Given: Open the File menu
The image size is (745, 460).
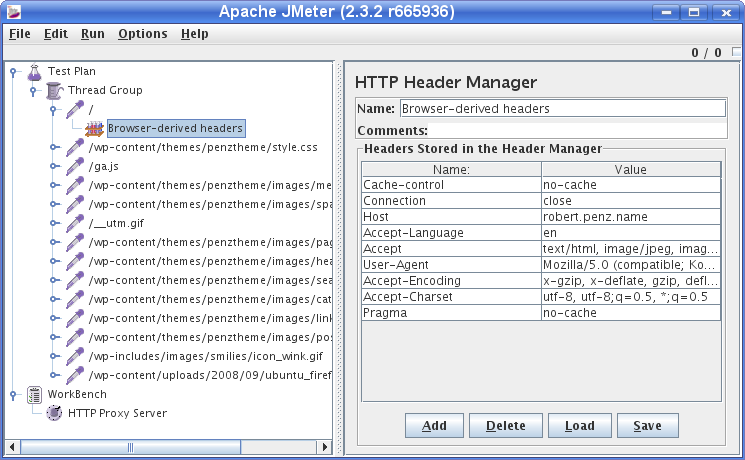Looking at the screenshot, I should coord(19,34).
